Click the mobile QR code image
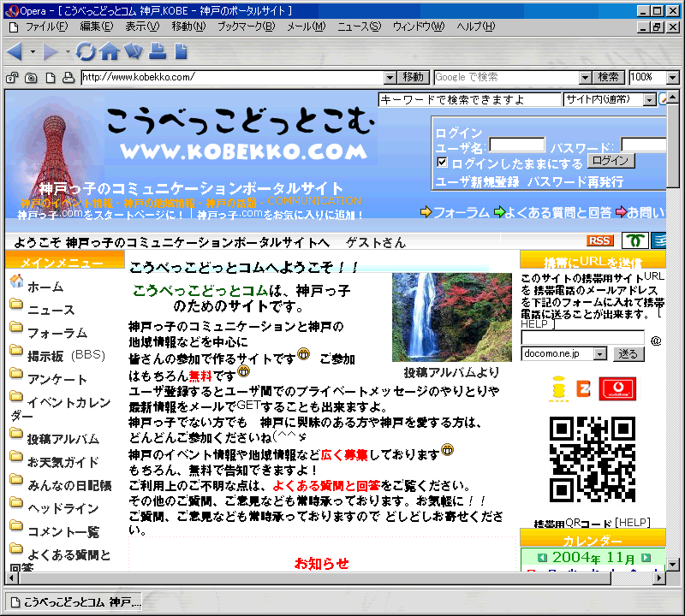 click(x=592, y=459)
